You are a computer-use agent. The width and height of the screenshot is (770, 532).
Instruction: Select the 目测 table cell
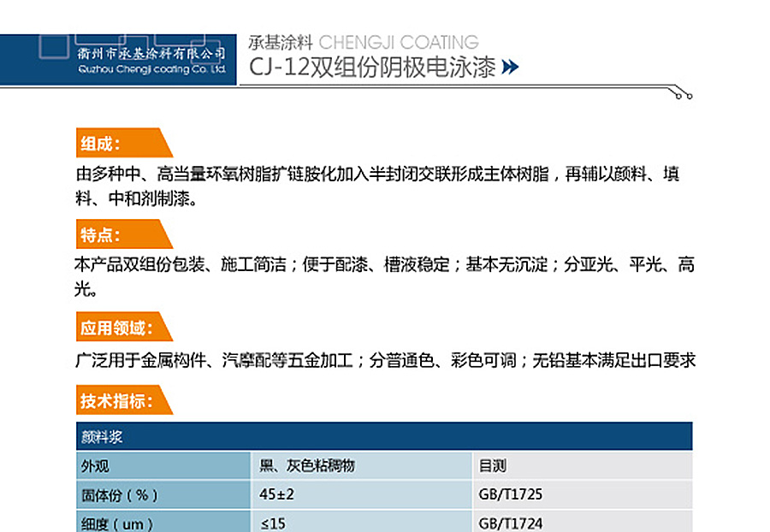[x=583, y=466]
